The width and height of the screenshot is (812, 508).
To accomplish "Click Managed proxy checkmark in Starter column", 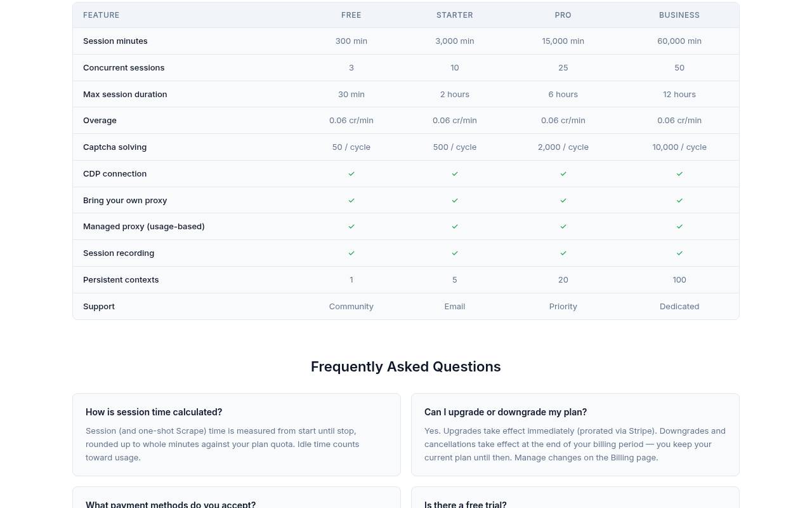I will 455,226.
